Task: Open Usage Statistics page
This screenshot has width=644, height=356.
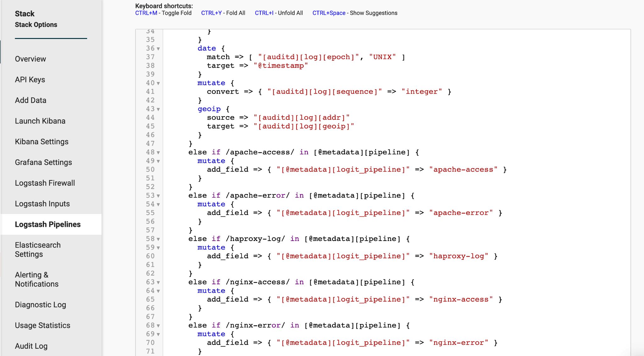Action: [43, 326]
